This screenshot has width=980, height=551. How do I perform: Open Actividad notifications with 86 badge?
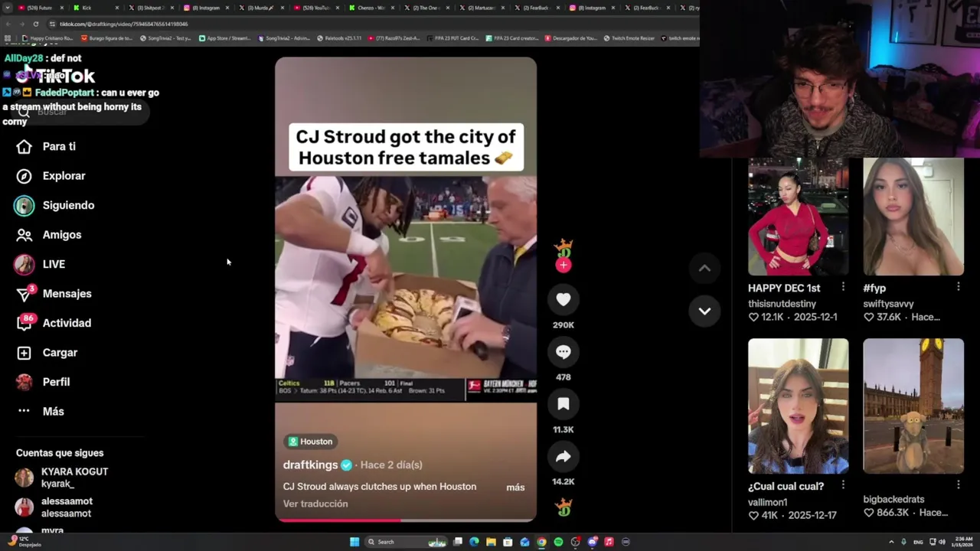54,323
